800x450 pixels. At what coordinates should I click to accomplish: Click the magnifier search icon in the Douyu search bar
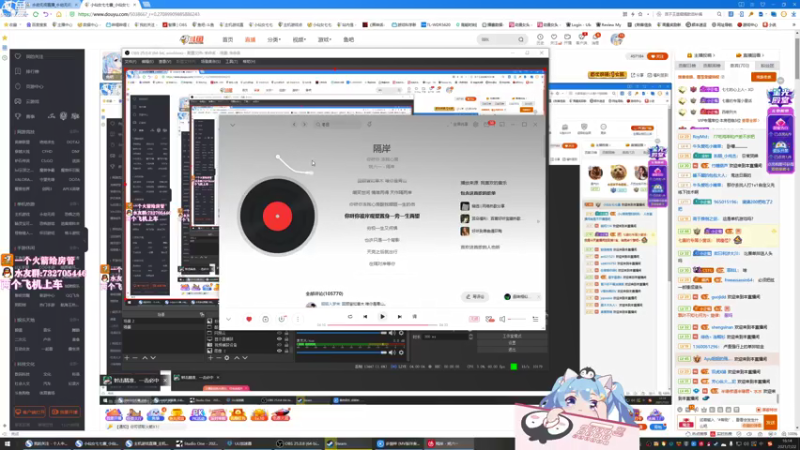pyautogui.click(x=521, y=39)
